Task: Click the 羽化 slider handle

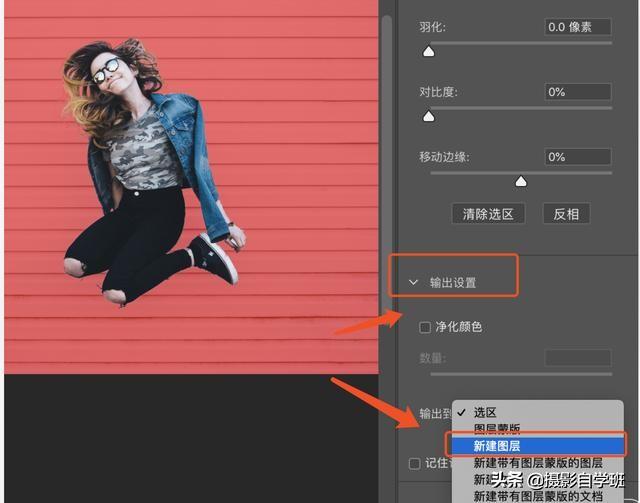Action: (x=429, y=52)
